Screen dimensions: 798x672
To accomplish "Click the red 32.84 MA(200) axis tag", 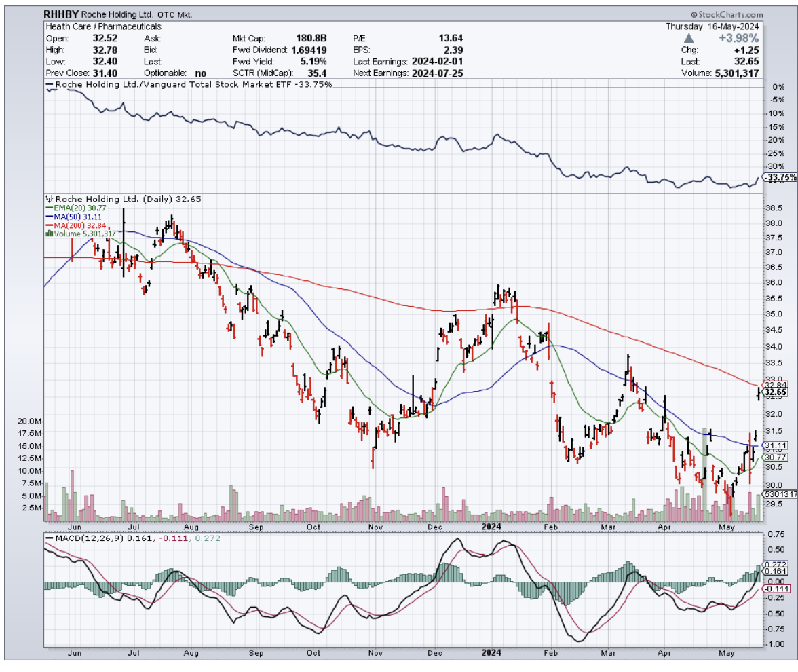I will pyautogui.click(x=774, y=385).
